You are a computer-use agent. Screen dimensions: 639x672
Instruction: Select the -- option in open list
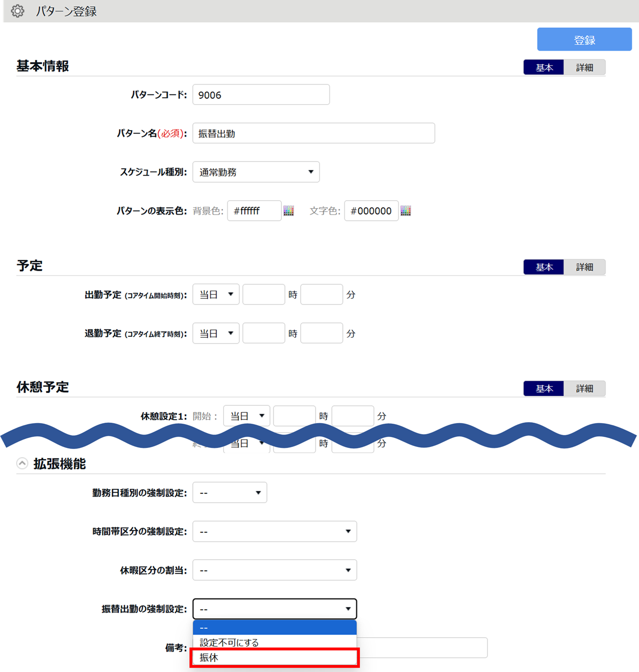(275, 628)
